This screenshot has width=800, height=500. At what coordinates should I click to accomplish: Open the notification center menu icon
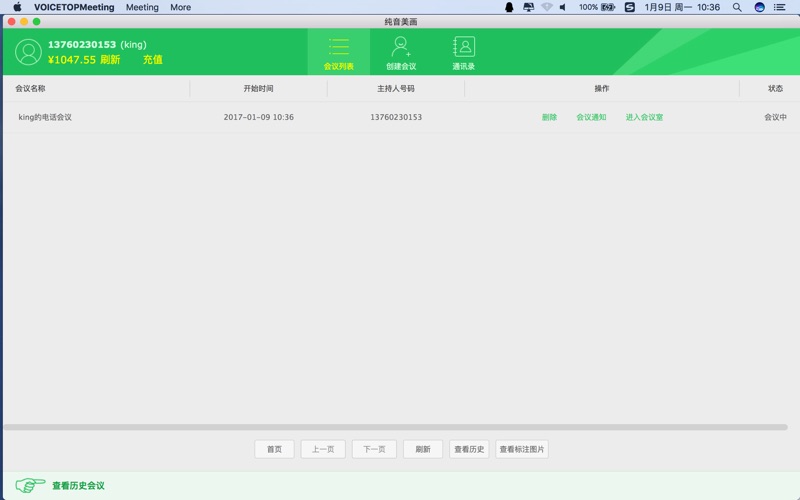point(780,7)
